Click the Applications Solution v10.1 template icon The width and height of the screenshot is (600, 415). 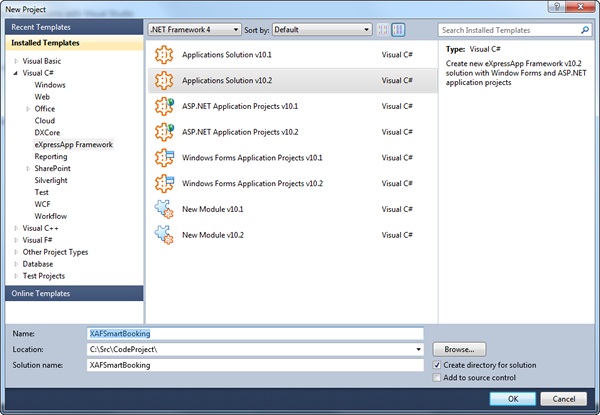click(x=164, y=55)
